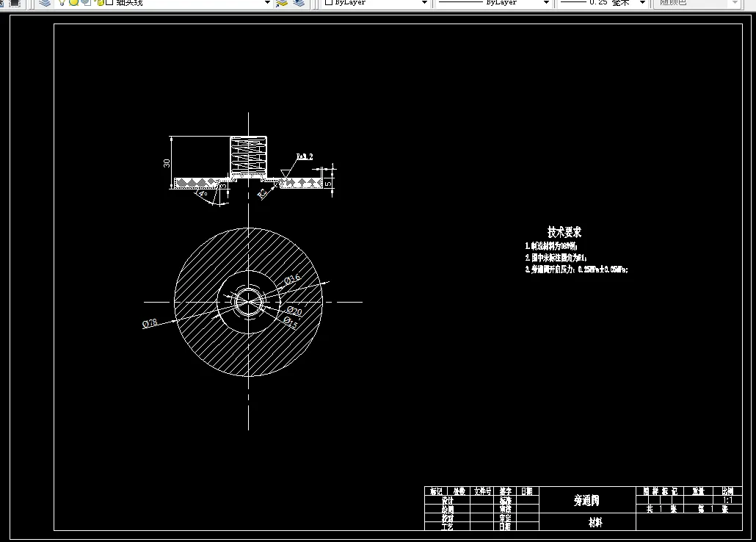Select the Ra3.2 surface roughness symbol

300,164
